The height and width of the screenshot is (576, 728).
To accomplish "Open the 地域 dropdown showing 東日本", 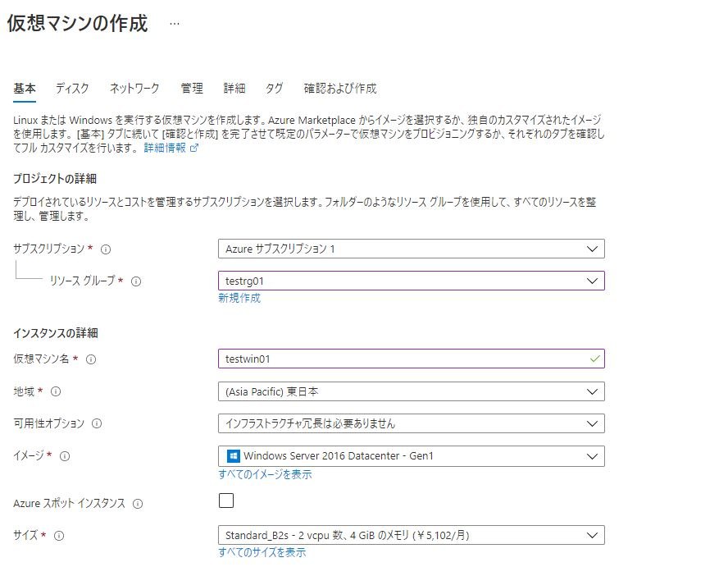I will pyautogui.click(x=412, y=391).
